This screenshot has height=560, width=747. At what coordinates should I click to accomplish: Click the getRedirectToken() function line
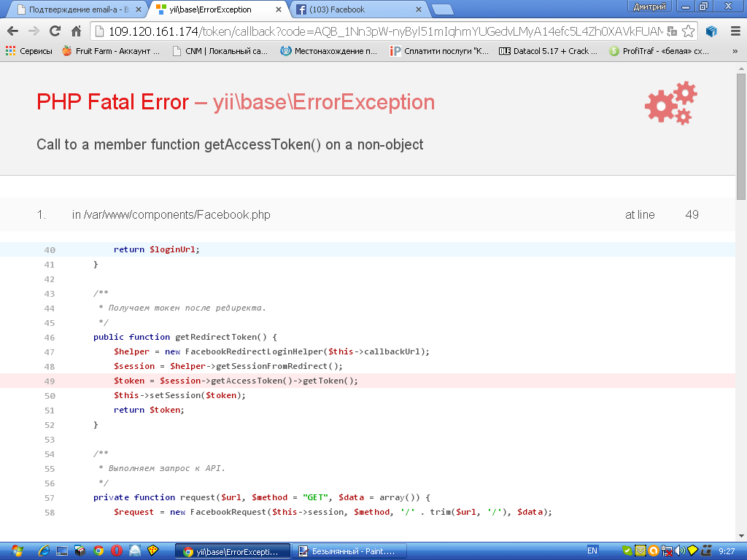[185, 337]
